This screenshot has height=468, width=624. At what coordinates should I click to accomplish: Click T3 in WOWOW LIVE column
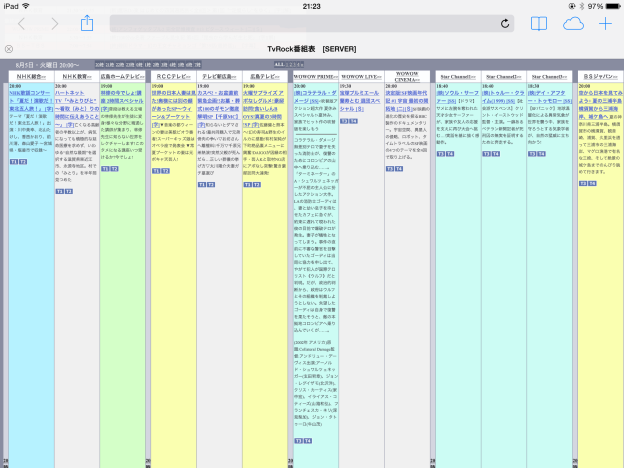coord(344,121)
